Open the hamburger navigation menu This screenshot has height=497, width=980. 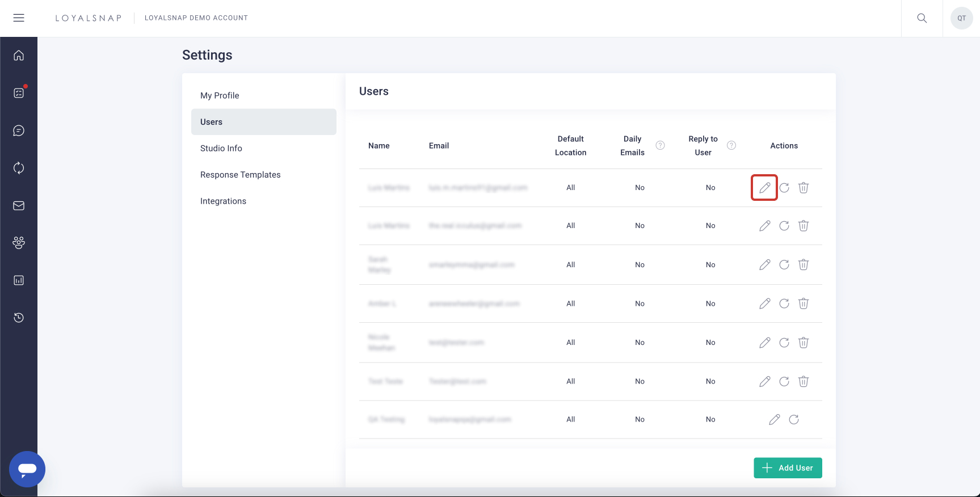click(19, 18)
